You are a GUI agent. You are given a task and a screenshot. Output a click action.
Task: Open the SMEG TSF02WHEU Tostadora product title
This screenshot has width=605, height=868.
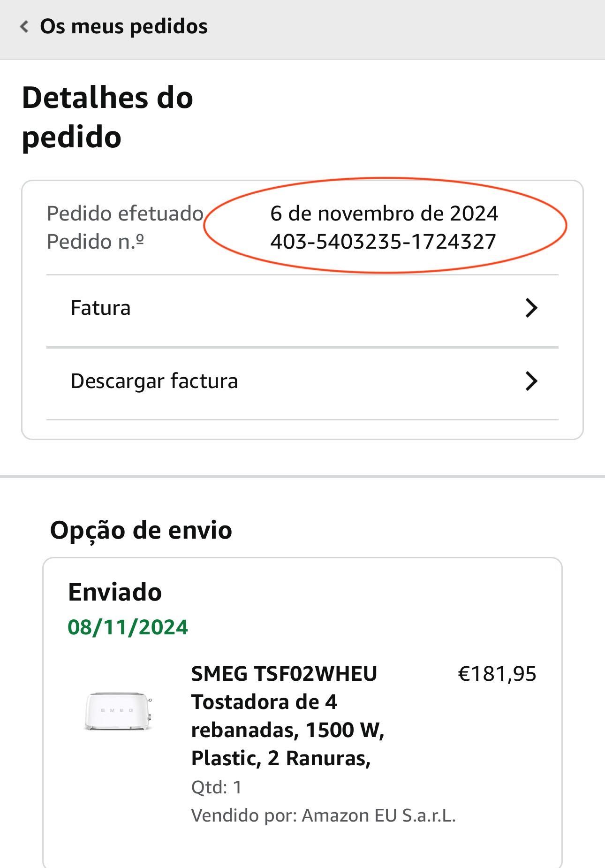(288, 716)
